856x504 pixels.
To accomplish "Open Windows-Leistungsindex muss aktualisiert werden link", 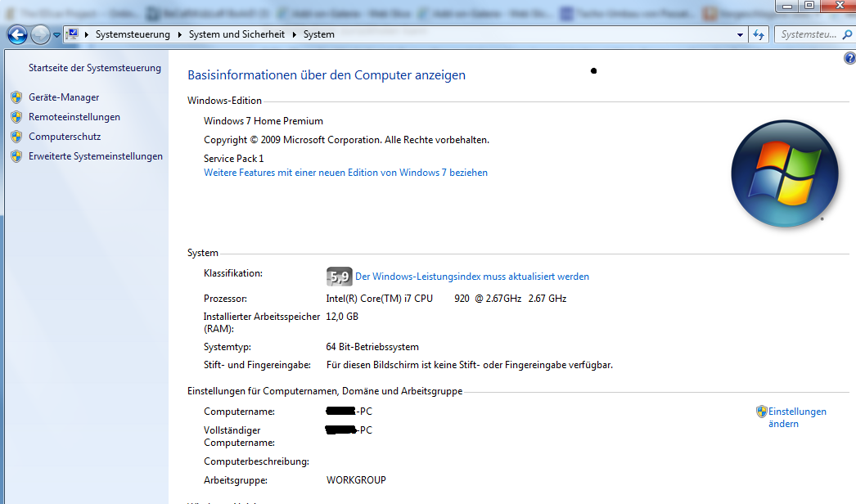I will tap(472, 277).
